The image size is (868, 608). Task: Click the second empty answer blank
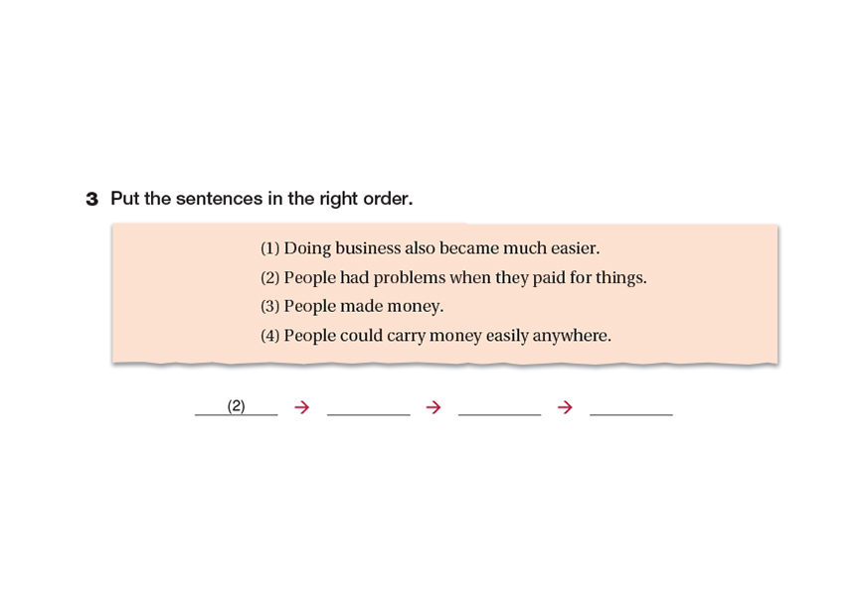click(368, 406)
